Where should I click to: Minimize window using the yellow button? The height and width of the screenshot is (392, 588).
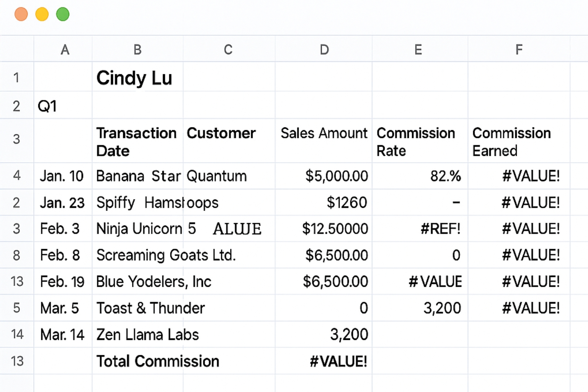click(x=42, y=14)
